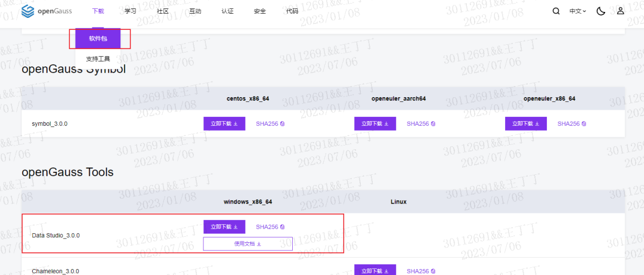Image resolution: width=644 pixels, height=275 pixels.
Task: Download symbol_3.0.0 for openeuler_aarch64
Action: pos(375,123)
